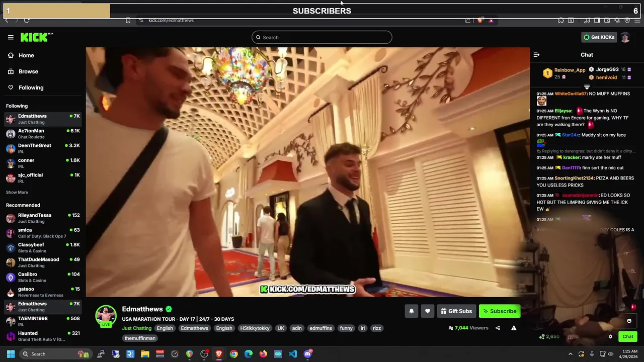
Task: Click the KICK logo
Action: point(36,37)
